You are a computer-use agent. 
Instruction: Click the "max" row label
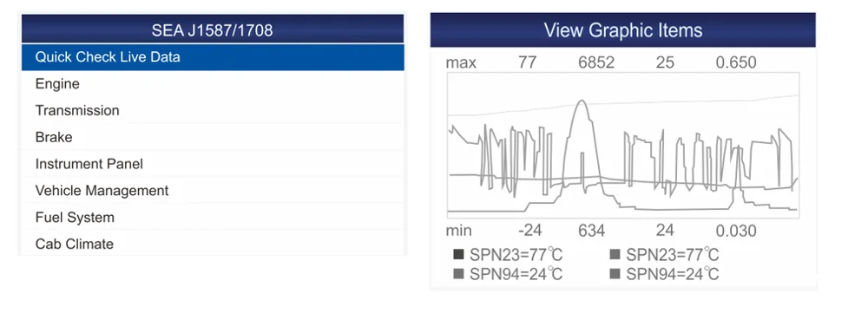[461, 63]
